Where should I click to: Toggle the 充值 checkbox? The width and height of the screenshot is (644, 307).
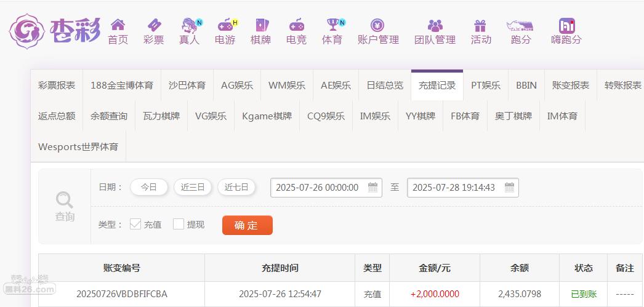[x=135, y=224]
